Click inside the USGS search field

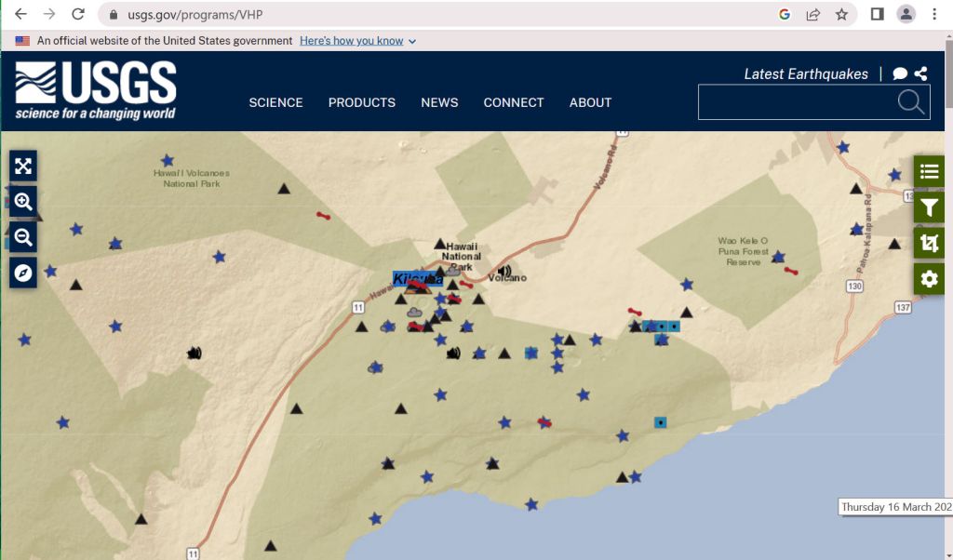click(796, 102)
